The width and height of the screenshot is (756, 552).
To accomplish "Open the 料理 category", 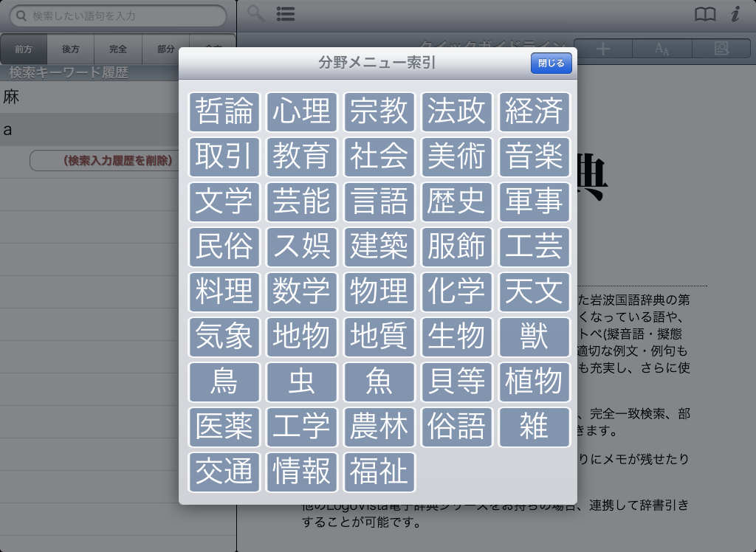I will pyautogui.click(x=224, y=292).
